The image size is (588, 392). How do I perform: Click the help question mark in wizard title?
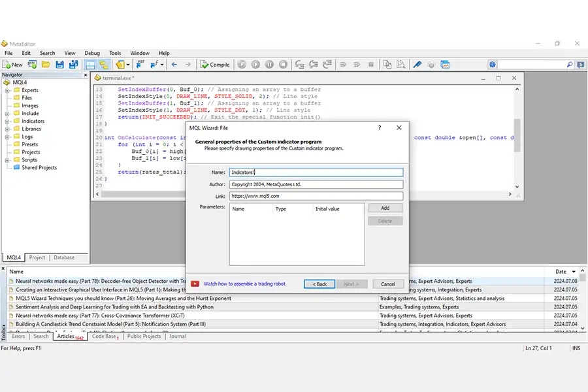380,128
